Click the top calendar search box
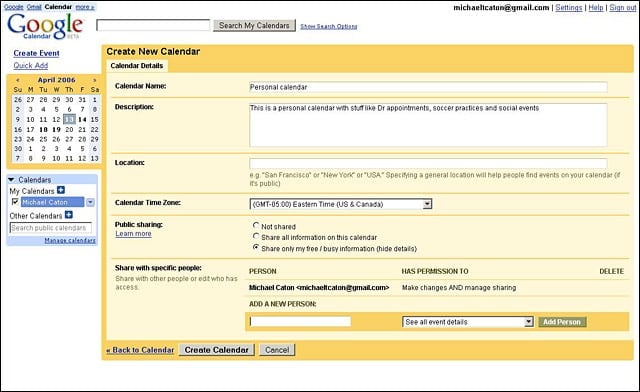The width and height of the screenshot is (640, 392). pyautogui.click(x=153, y=25)
